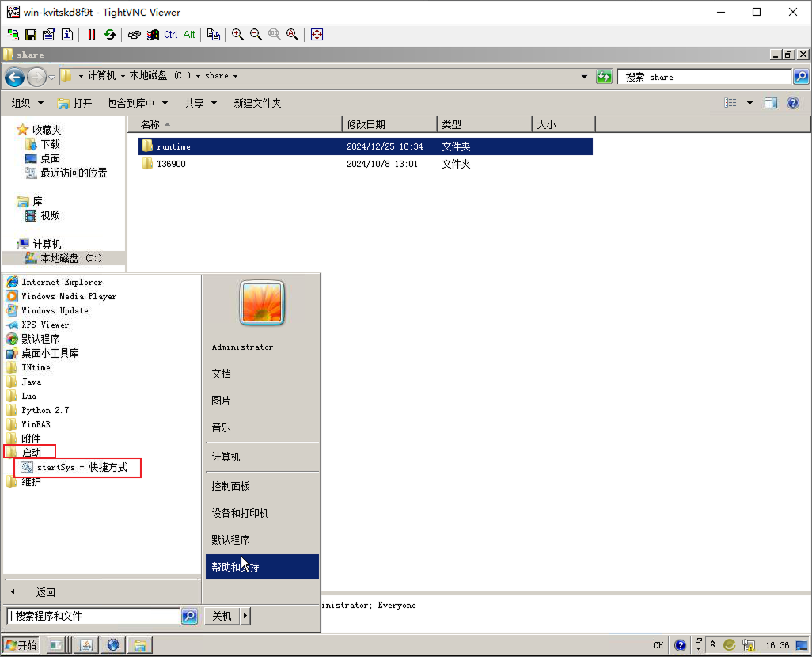
Task: Open the 组织 menu
Action: click(x=28, y=103)
